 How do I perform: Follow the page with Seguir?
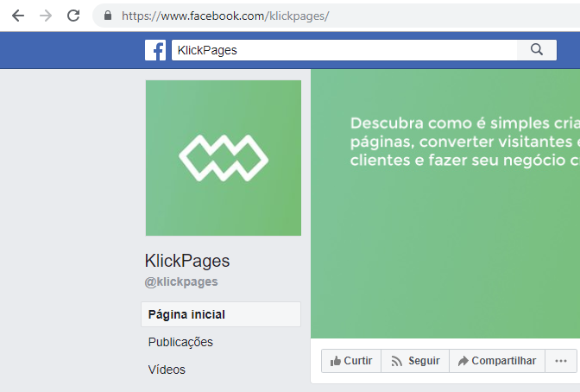pos(415,361)
